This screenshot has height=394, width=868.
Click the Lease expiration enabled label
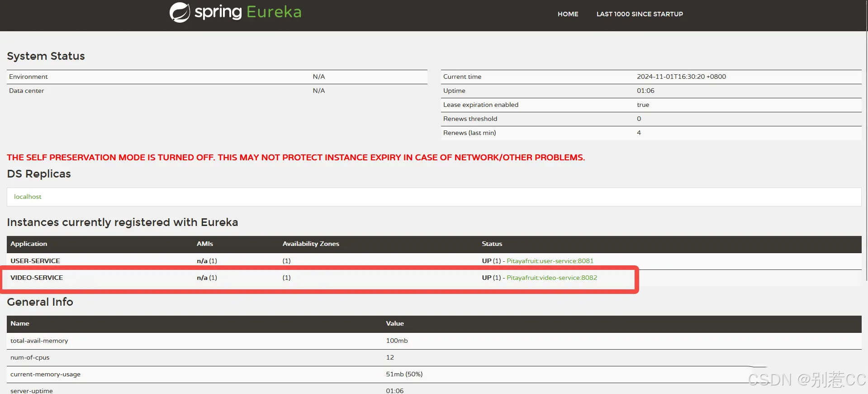coord(481,105)
